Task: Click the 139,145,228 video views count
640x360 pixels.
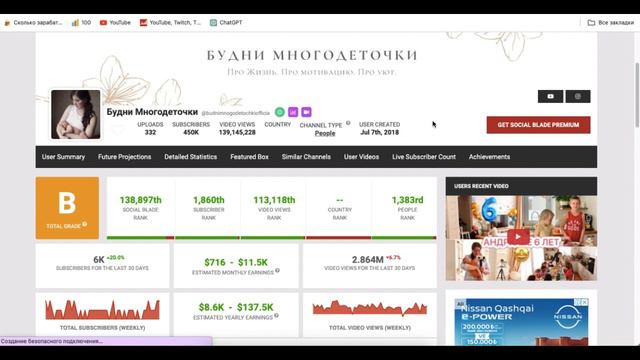Action: pos(237,132)
